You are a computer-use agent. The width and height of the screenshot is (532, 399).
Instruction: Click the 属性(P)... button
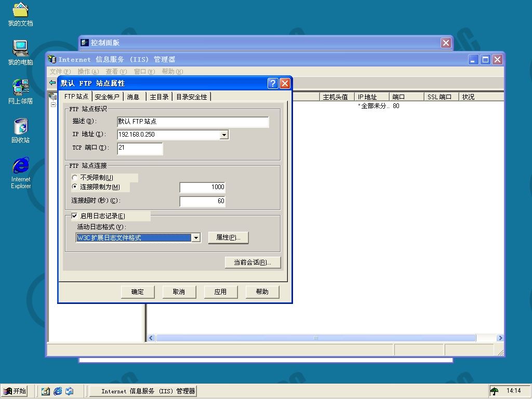point(228,237)
